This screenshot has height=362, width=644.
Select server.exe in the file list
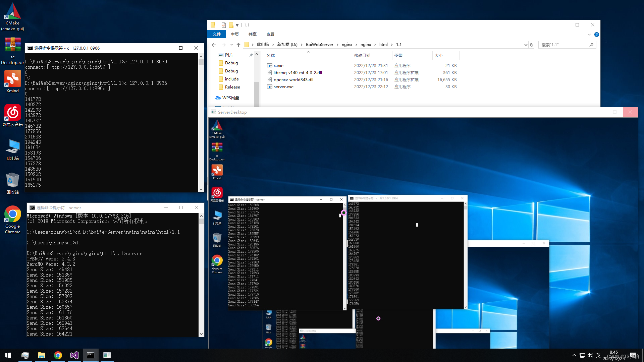pyautogui.click(x=283, y=86)
